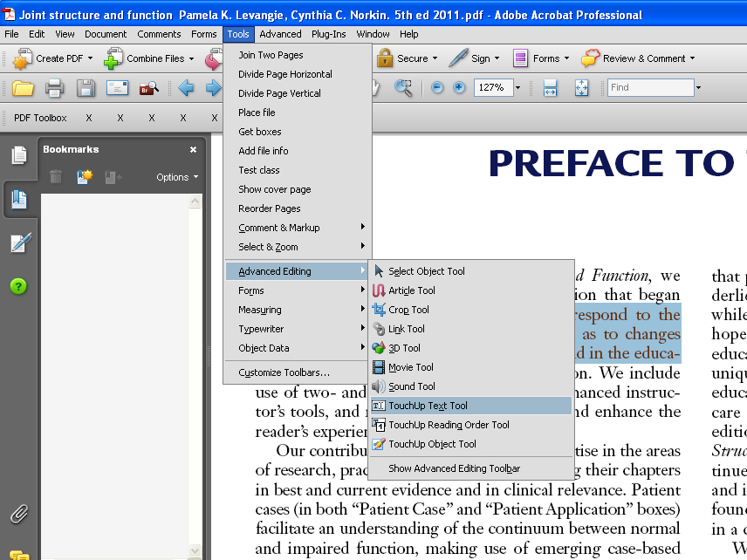The height and width of the screenshot is (560, 747).
Task: Click the Open folder icon
Action: (23, 88)
